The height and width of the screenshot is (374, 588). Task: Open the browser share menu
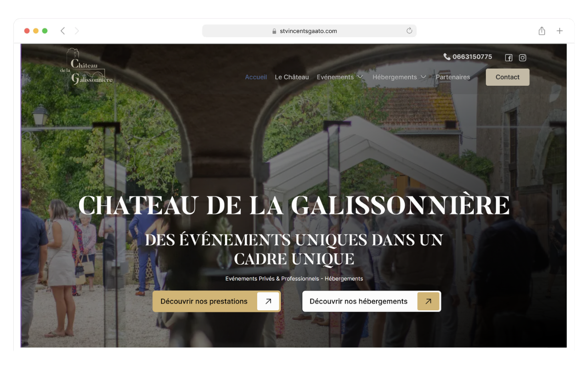(542, 30)
